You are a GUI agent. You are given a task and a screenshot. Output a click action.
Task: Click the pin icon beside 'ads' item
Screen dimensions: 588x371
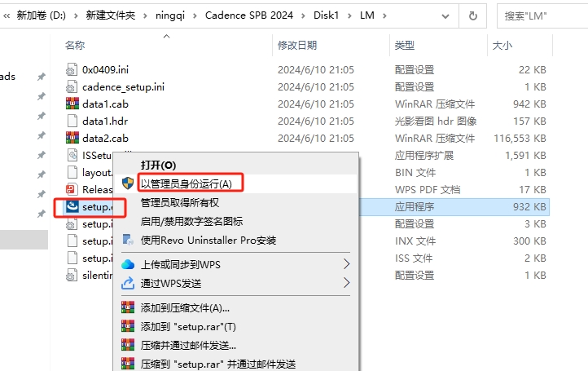coord(41,77)
